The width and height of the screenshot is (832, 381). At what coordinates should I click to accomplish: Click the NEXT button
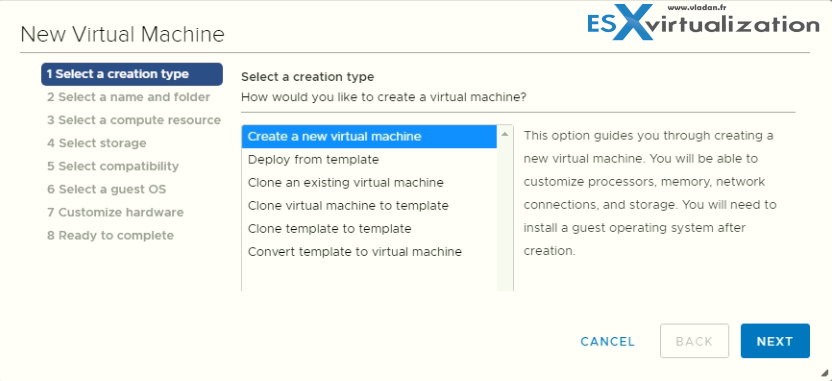click(775, 341)
